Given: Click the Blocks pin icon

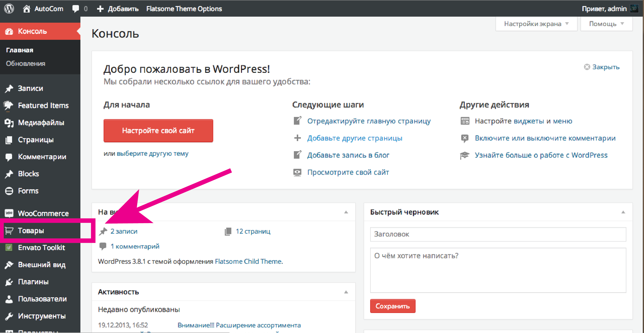Looking at the screenshot, I should [9, 174].
